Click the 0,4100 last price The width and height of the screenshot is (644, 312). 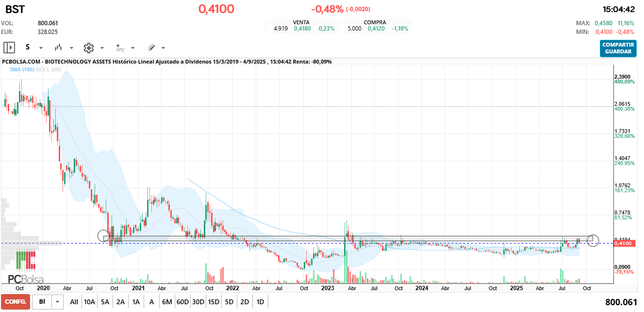click(x=216, y=9)
